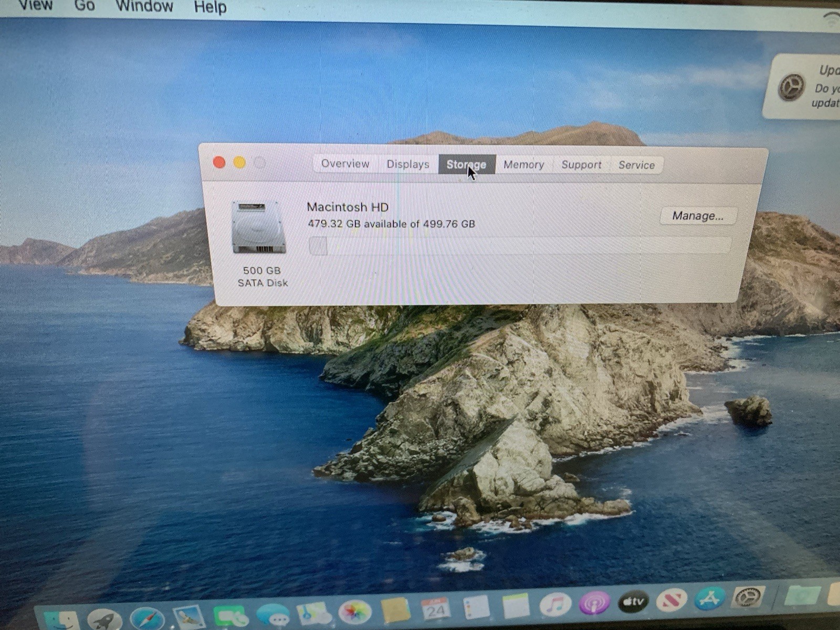
Task: Click the storage usage bar
Action: [x=520, y=246]
